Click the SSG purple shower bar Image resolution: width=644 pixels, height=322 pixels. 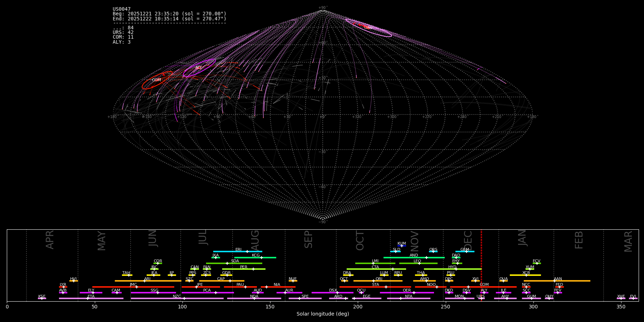click(x=153, y=293)
